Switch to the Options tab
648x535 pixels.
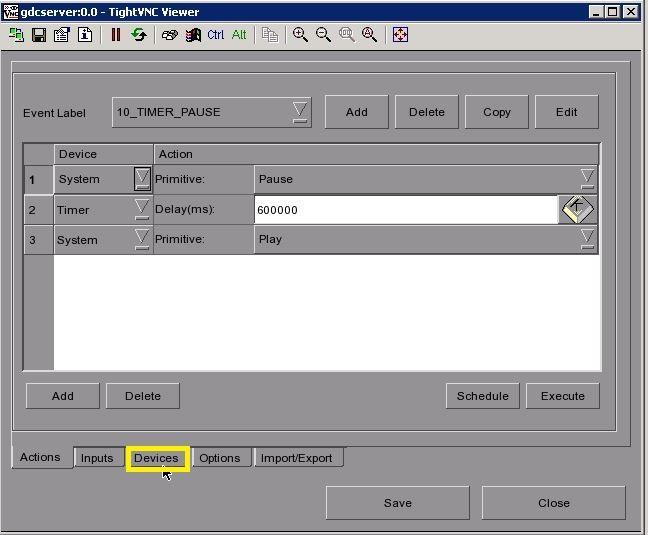(220, 458)
